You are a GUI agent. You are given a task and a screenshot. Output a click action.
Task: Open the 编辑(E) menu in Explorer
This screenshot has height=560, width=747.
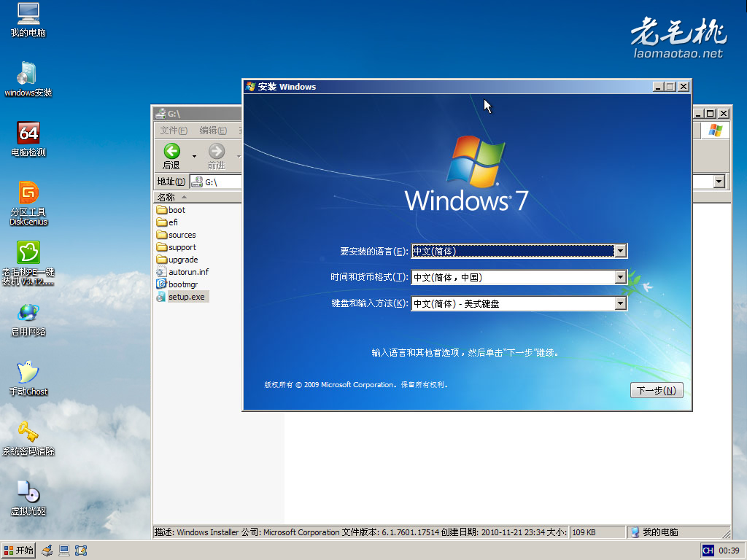pos(213,130)
